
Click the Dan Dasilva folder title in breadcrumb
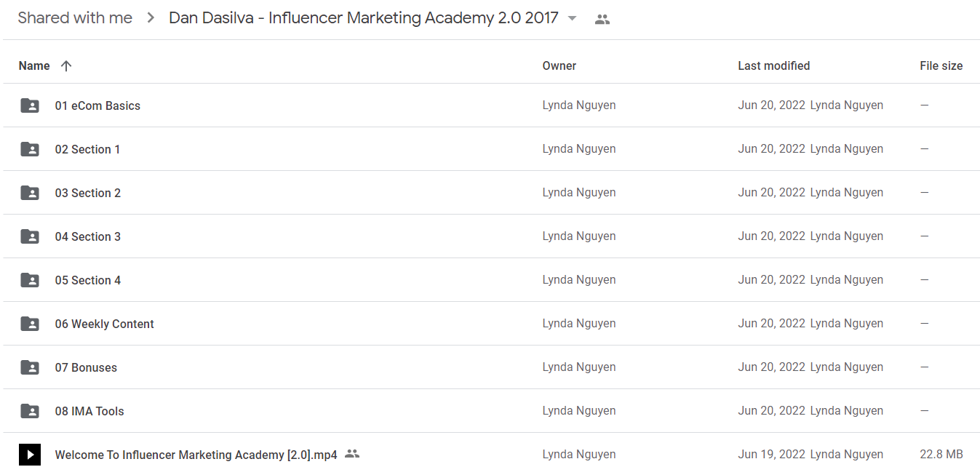(364, 18)
